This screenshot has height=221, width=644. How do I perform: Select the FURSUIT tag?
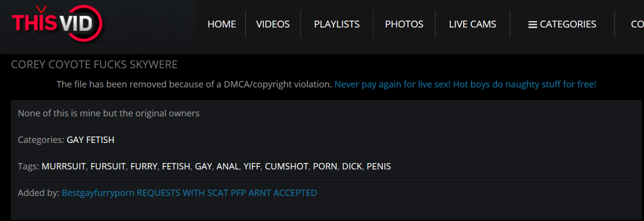pos(108,166)
